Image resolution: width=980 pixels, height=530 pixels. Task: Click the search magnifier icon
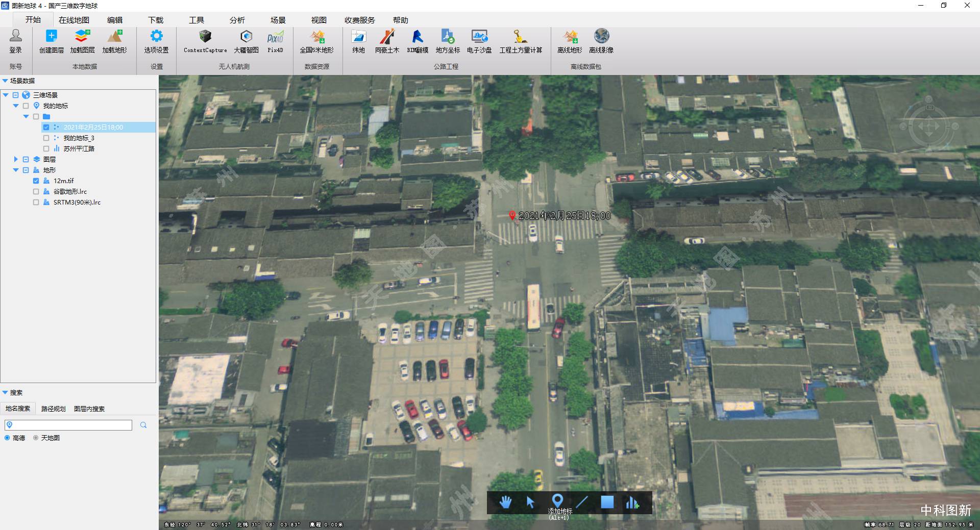point(143,425)
